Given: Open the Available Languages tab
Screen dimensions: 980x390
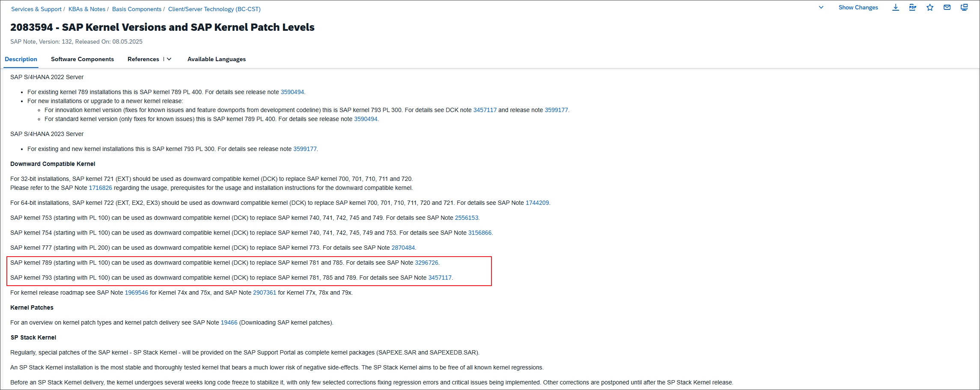Looking at the screenshot, I should click(217, 59).
